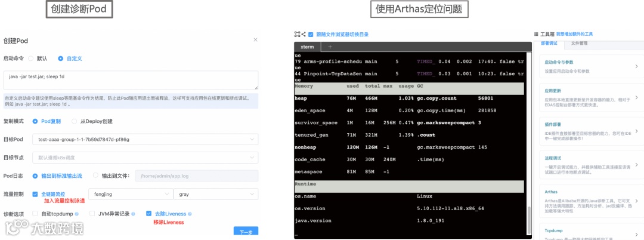Choose Pod复制 copy mode radio
Image resolution: width=644 pixels, height=240 pixels.
(35, 121)
